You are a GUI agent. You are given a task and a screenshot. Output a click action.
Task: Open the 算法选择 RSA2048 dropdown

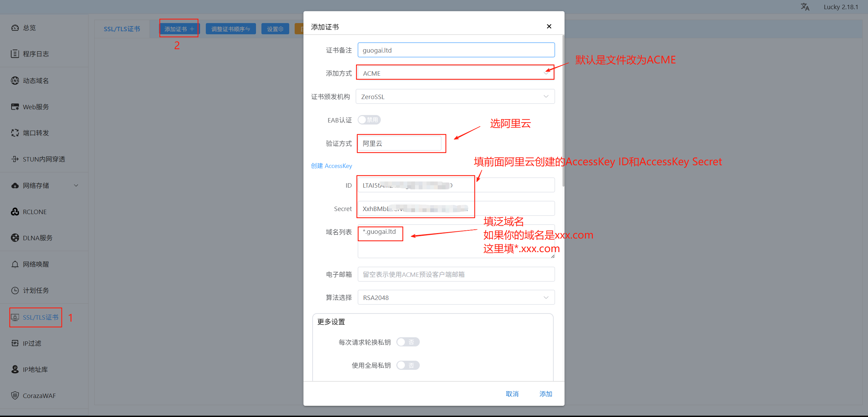(456, 298)
